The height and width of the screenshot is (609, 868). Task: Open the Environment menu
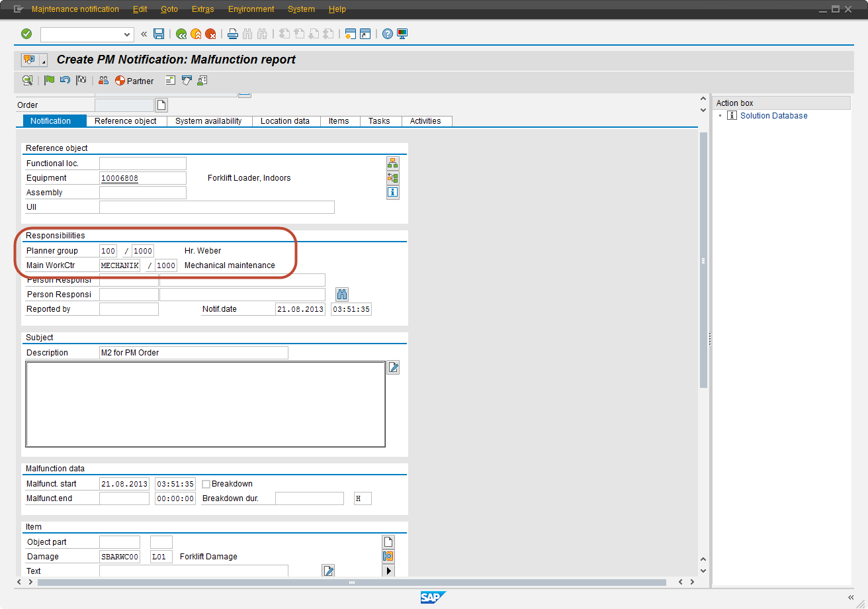click(251, 9)
